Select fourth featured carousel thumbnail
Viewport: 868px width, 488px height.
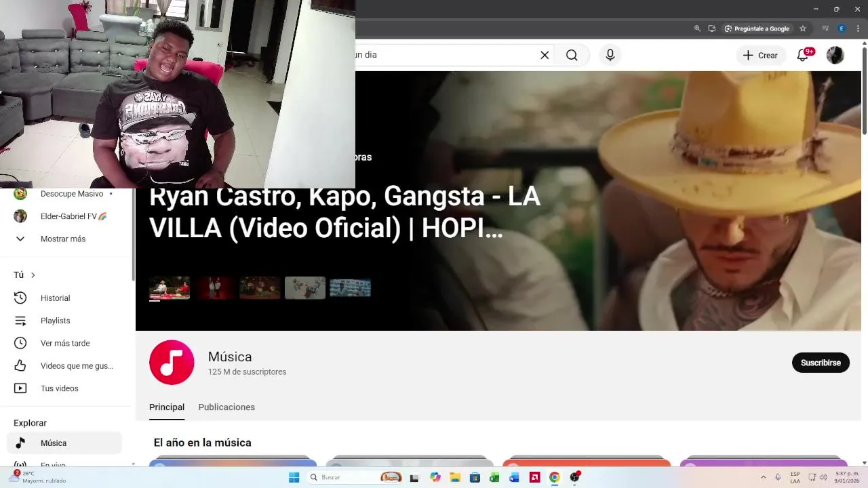305,288
